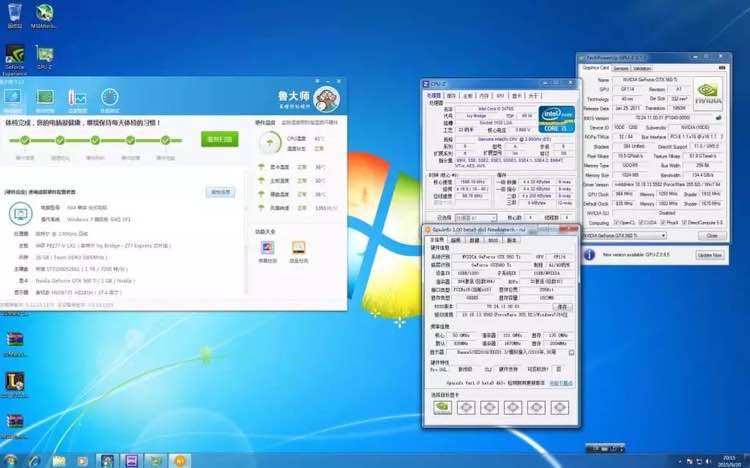Click the computer monitor icon in hardware info

click(21, 213)
